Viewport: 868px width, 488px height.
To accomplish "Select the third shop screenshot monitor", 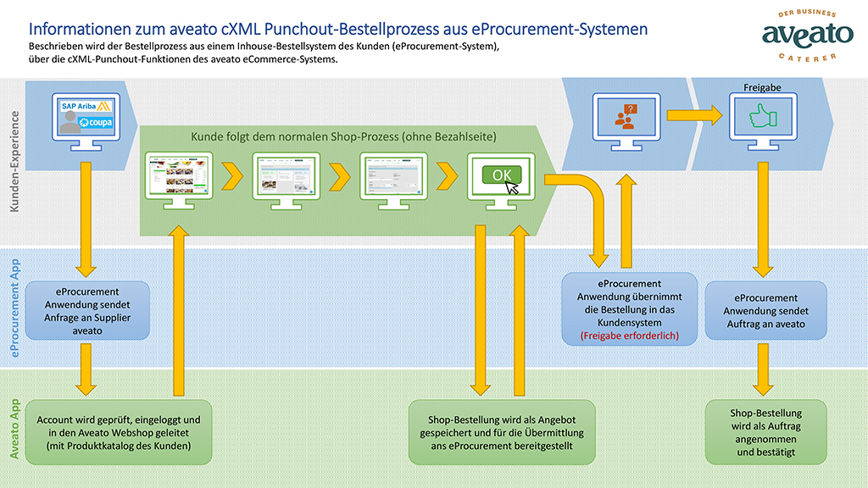I will coord(392,174).
